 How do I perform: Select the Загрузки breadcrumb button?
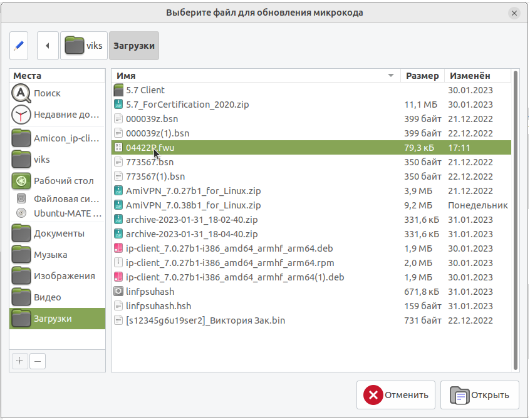point(133,46)
